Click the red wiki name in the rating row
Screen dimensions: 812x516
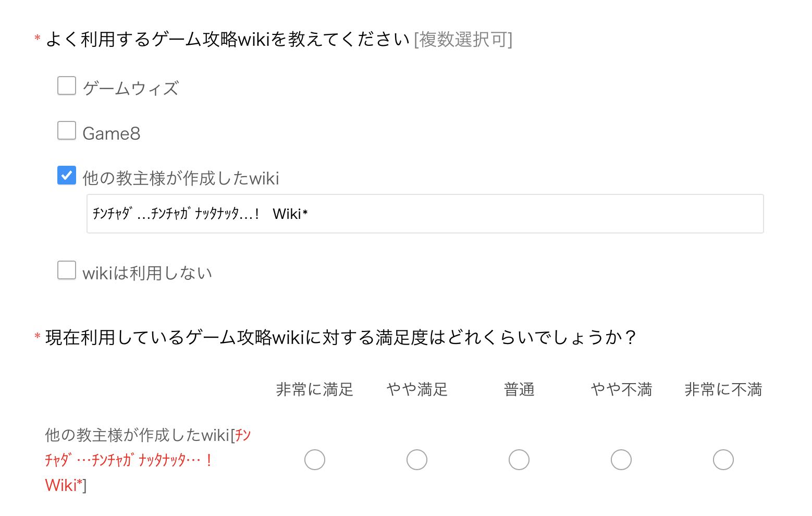[x=128, y=460]
